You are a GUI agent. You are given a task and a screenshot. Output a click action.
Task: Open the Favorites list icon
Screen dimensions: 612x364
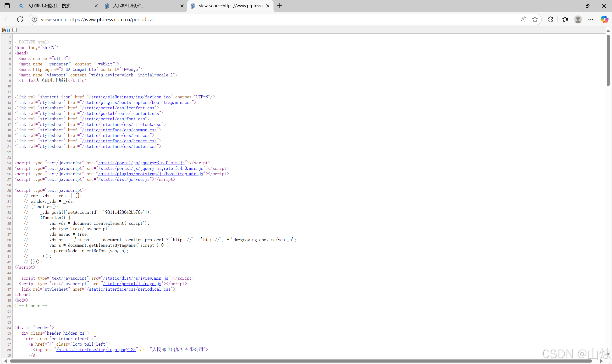(565, 19)
